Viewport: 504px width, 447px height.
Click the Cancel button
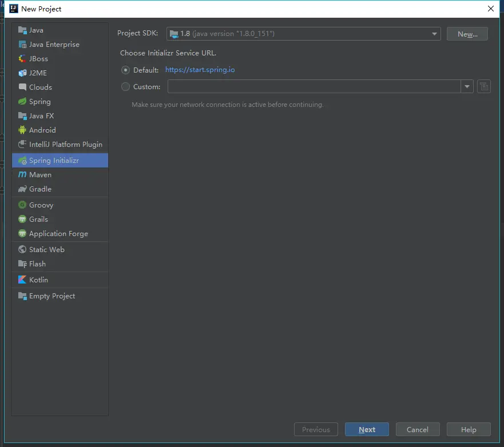[x=418, y=429]
